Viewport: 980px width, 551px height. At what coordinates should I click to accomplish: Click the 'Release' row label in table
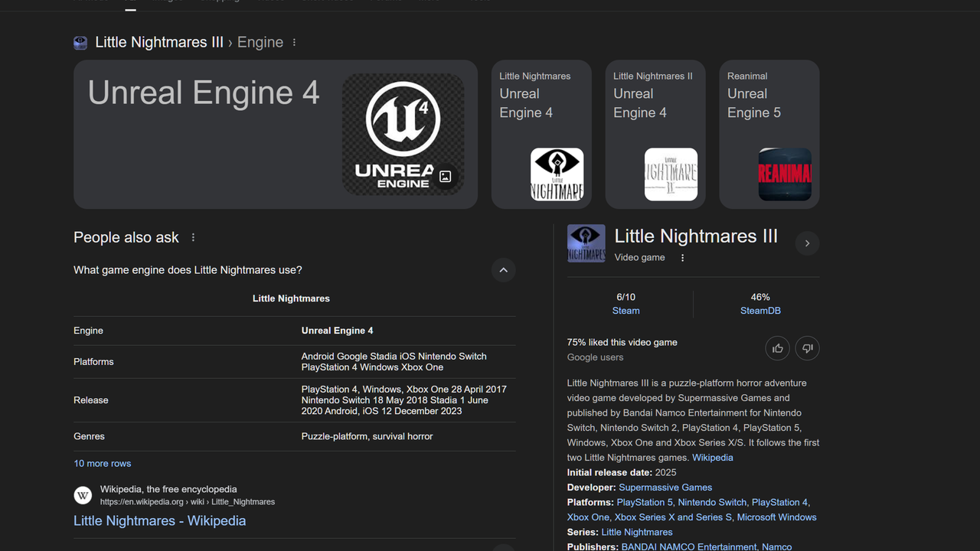[x=91, y=400]
